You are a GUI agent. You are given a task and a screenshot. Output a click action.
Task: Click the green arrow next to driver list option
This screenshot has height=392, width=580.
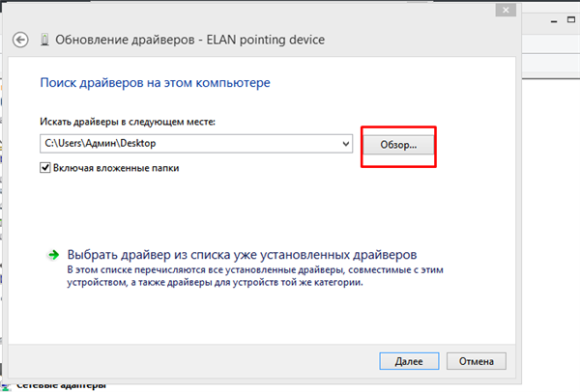[x=53, y=255]
